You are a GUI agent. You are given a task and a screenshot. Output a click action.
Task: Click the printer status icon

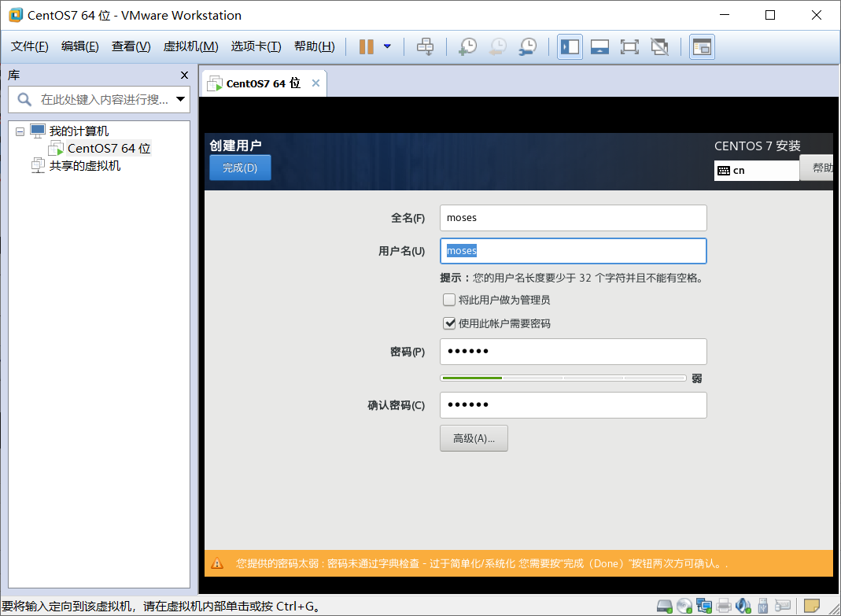click(x=724, y=606)
